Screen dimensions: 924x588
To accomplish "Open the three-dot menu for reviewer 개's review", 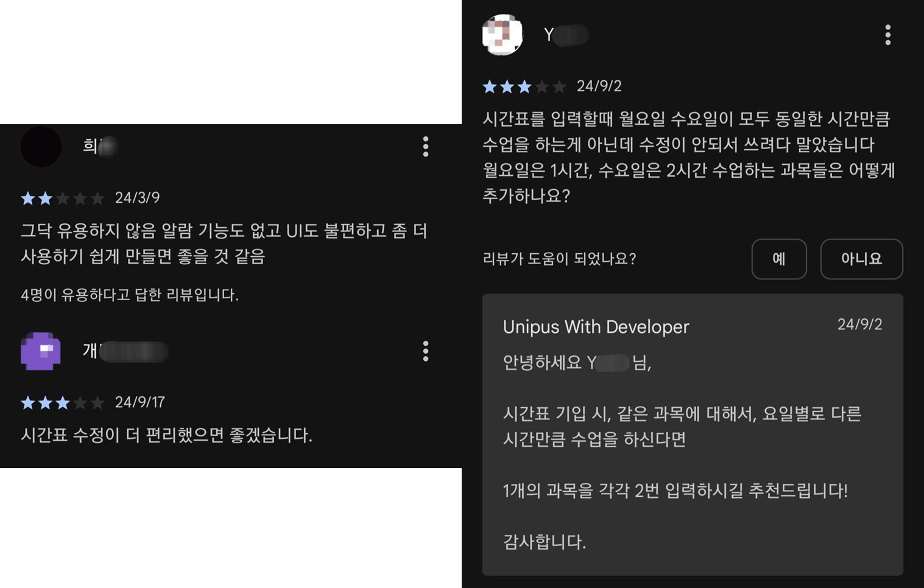I will click(426, 351).
